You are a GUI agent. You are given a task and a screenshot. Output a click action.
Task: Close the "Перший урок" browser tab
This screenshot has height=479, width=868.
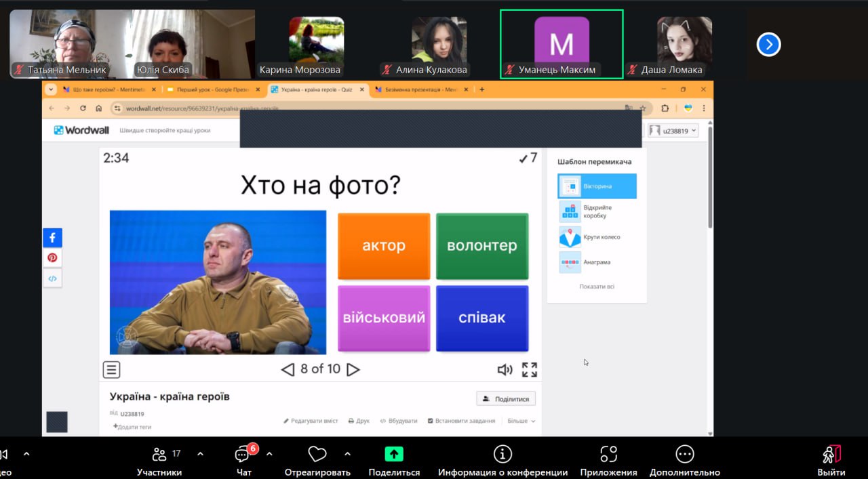[x=258, y=89]
